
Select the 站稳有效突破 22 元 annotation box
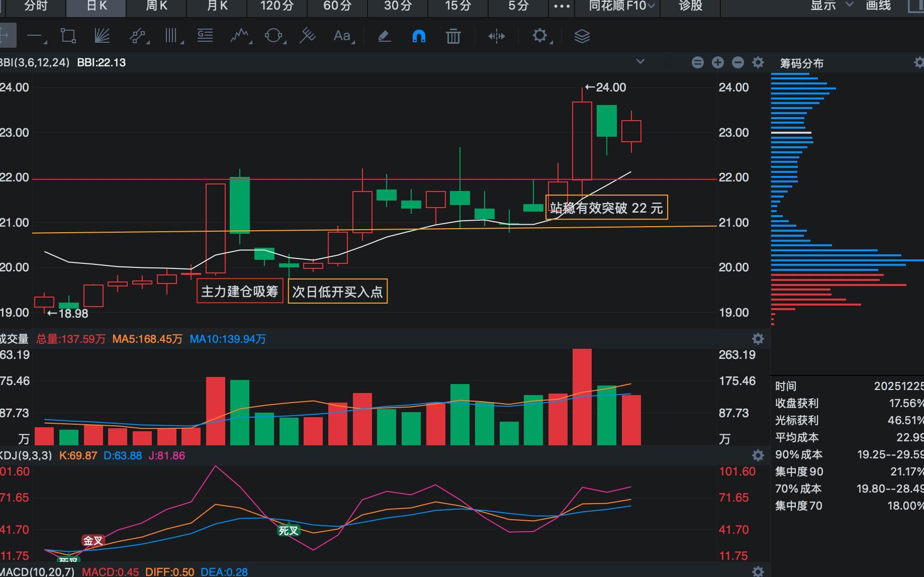(x=607, y=208)
